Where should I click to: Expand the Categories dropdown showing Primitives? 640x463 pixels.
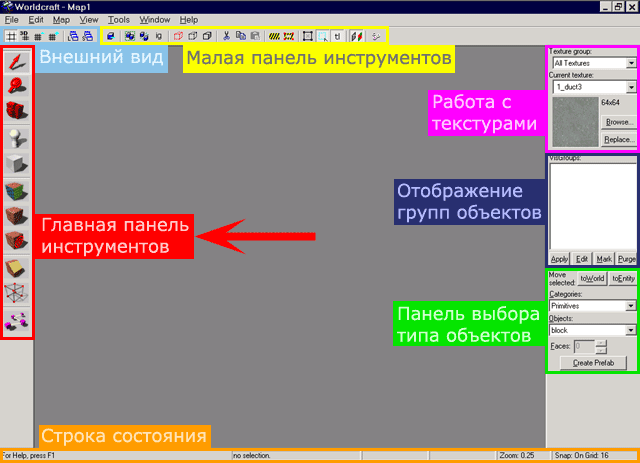tap(631, 306)
